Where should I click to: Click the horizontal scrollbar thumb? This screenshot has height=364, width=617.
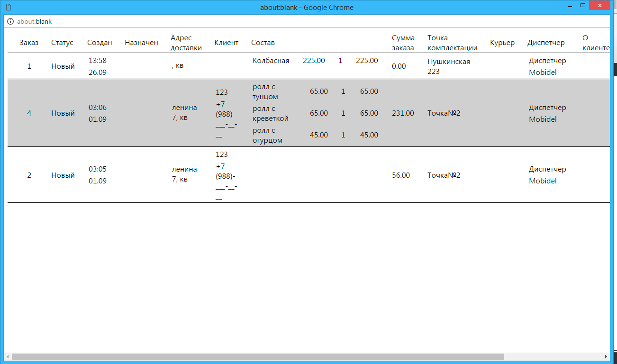(x=258, y=356)
